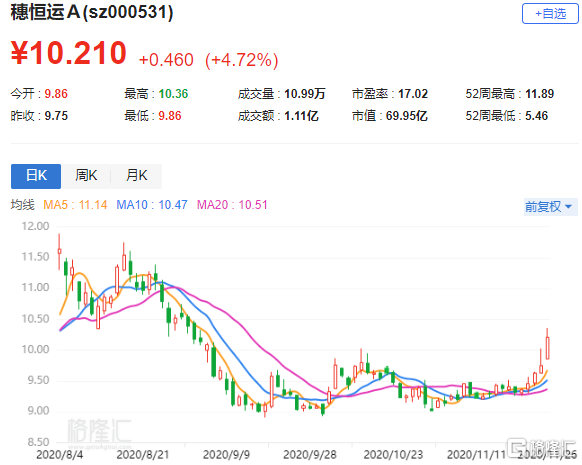Click the MA5 : 11.14 legend
Image resolution: width=582 pixels, height=465 pixels.
point(75,205)
